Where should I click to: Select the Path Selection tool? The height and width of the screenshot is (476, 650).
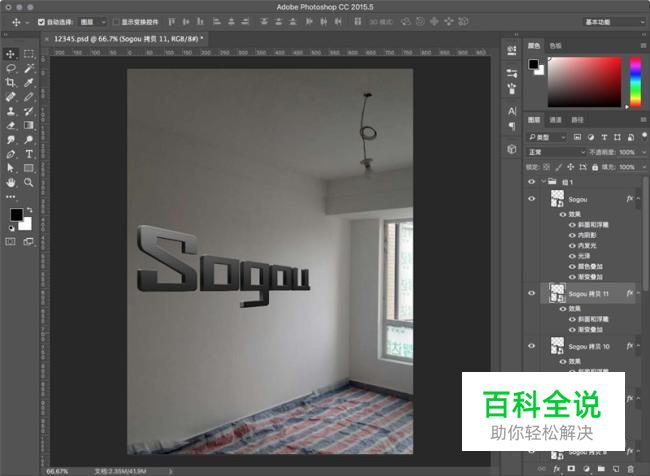[10, 168]
